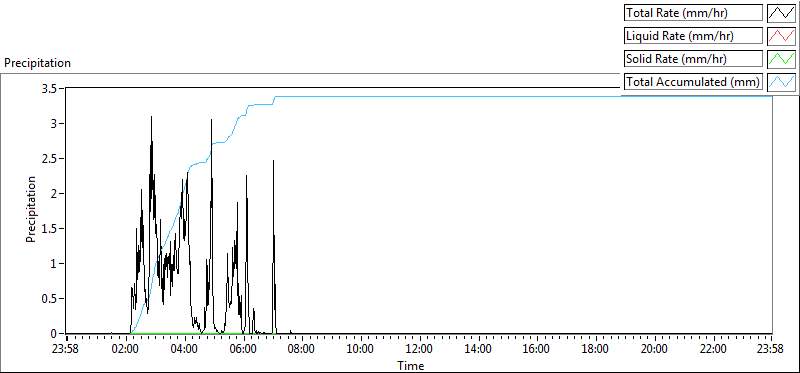Image resolution: width=800 pixels, height=373 pixels.
Task: Click the Liquid Rate red plot icon
Action: click(x=781, y=36)
